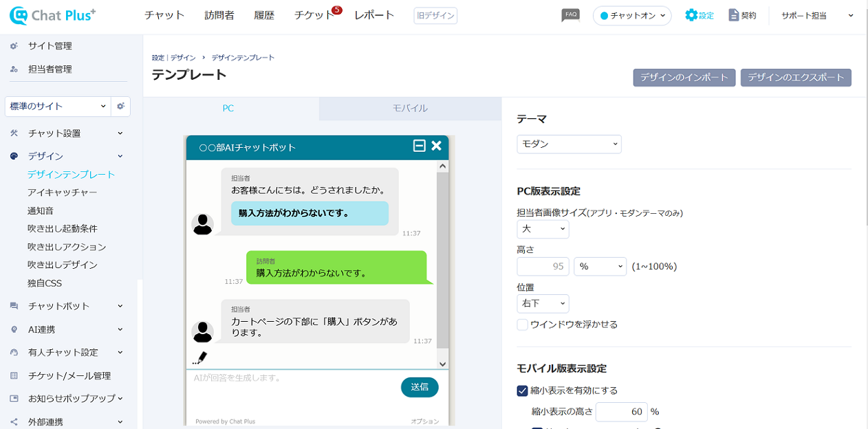Uncheck 縮小表示を有効にする checkbox
Screen dimensions: 868x429
click(x=523, y=390)
